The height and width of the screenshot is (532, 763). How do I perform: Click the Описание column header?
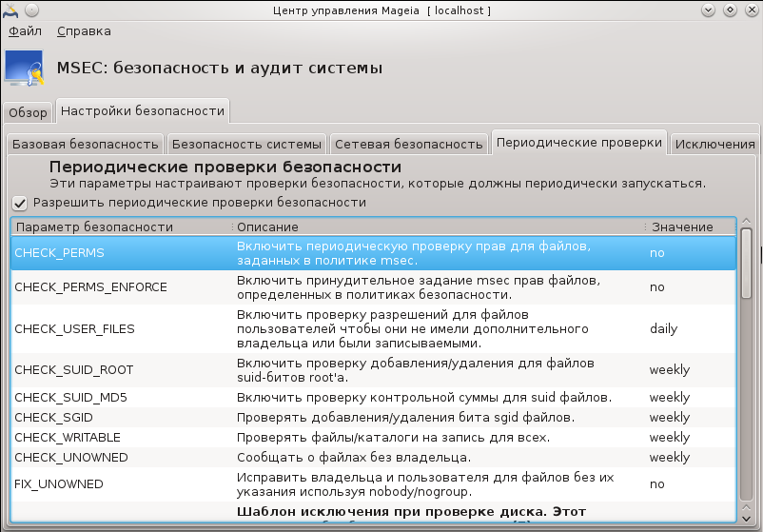coord(439,227)
